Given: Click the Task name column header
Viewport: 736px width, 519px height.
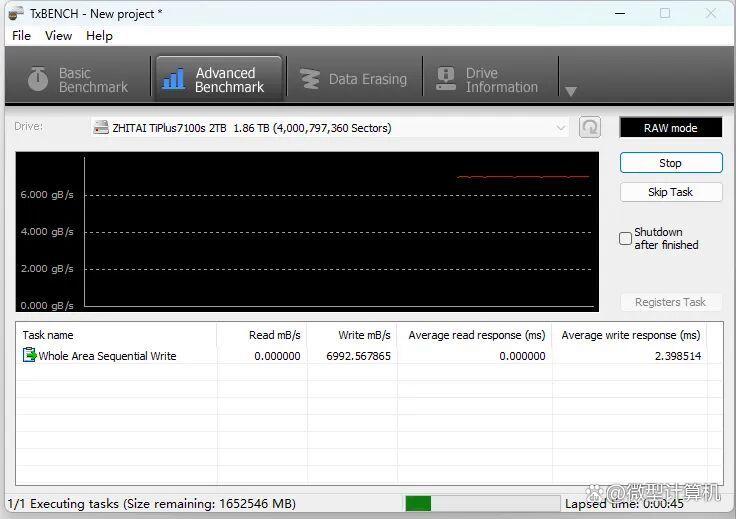Looking at the screenshot, I should (x=116, y=335).
